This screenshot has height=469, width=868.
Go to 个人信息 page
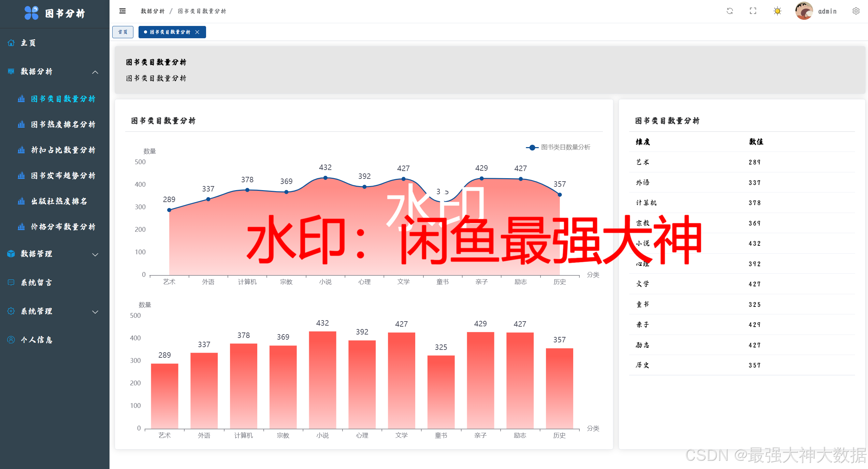click(x=37, y=340)
